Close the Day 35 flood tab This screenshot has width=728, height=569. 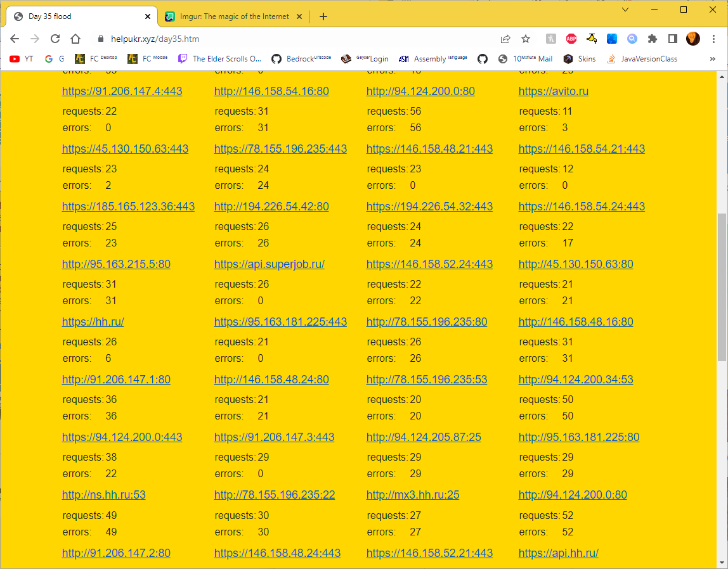pyautogui.click(x=148, y=16)
